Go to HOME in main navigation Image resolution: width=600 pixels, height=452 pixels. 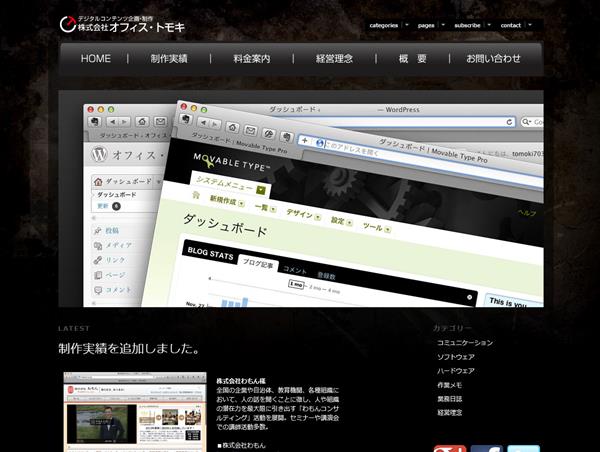click(96, 59)
